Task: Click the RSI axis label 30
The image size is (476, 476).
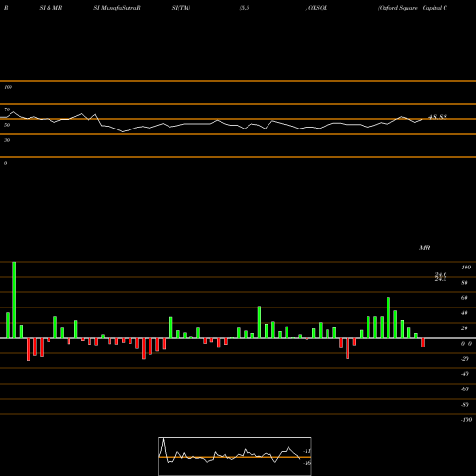Action: point(7,140)
